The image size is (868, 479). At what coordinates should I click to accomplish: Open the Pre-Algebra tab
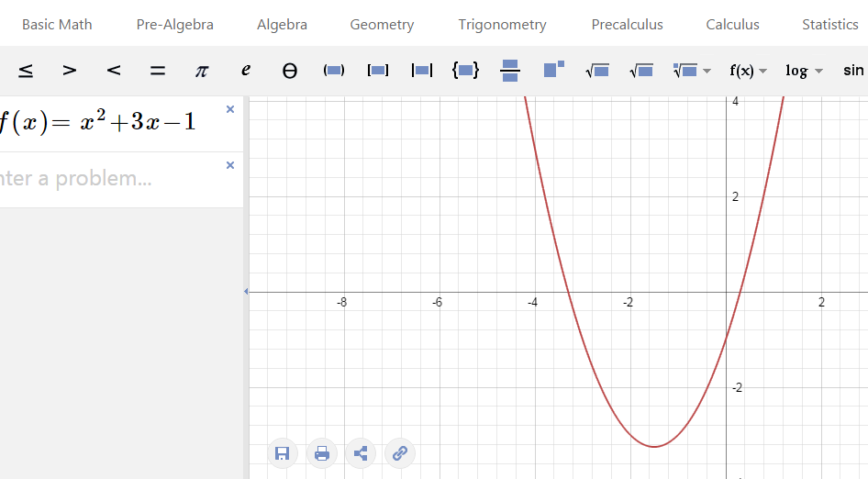(x=175, y=25)
